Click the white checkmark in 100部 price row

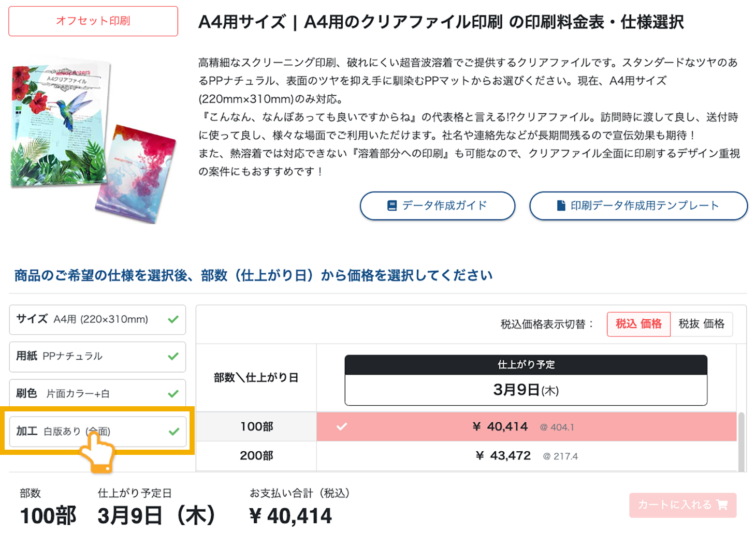click(342, 427)
